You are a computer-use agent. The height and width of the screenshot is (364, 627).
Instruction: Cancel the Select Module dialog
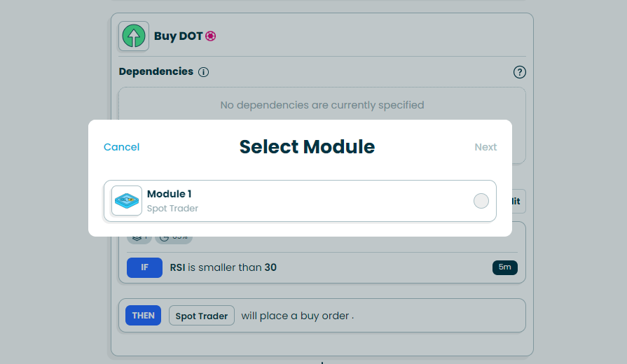click(121, 147)
